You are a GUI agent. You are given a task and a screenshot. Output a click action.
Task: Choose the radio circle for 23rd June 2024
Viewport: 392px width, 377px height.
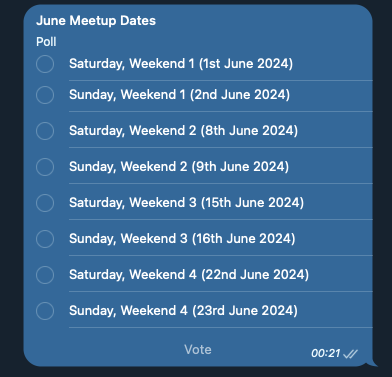click(x=45, y=311)
